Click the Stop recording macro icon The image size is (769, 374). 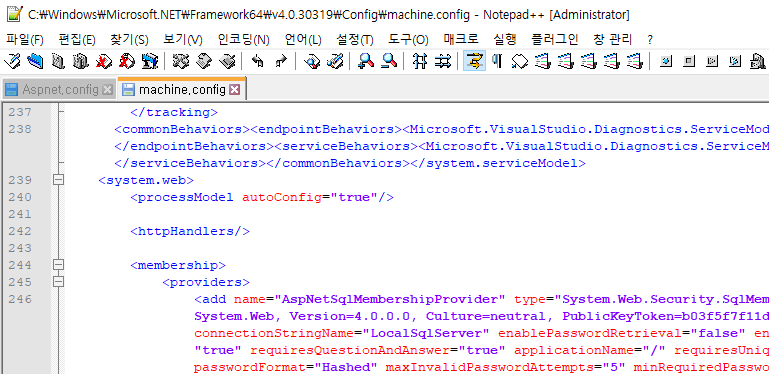coord(689,61)
